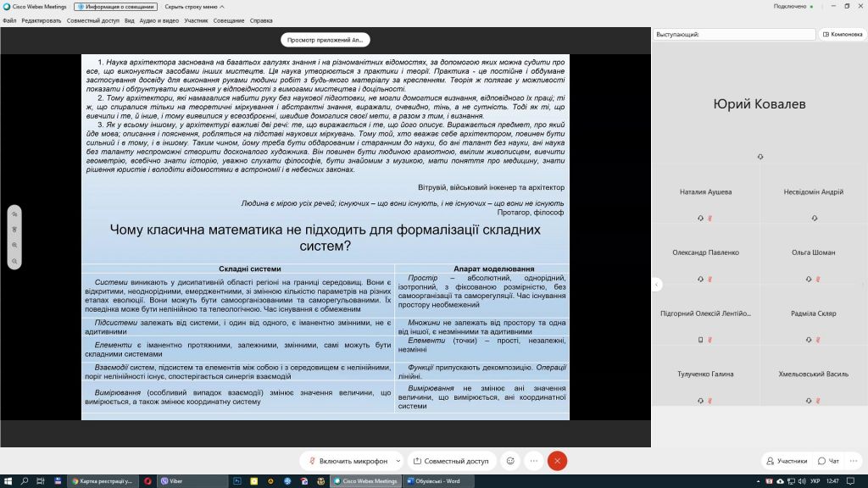Open Task View on the taskbar
The image size is (868, 488).
tap(41, 481)
